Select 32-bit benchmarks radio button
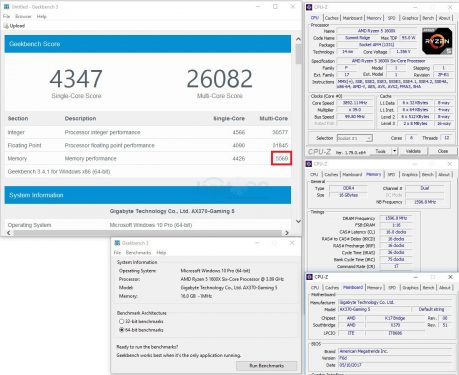459x375 pixels. pos(121,321)
